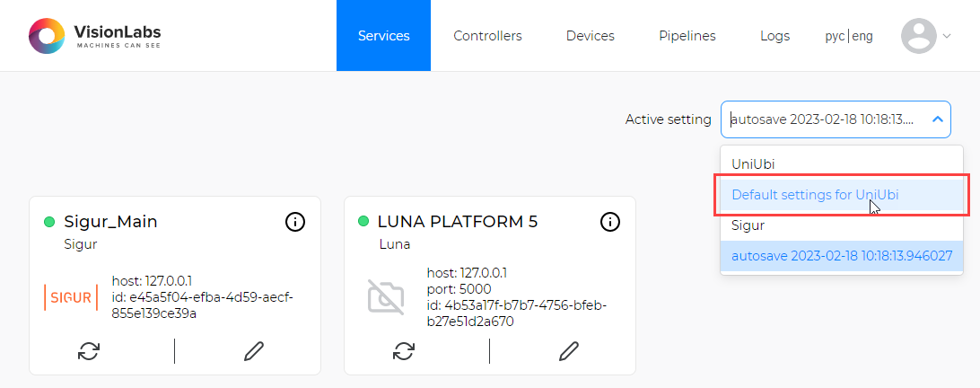Image resolution: width=980 pixels, height=388 pixels.
Task: Collapse the Active setting dropdown arrow
Action: 938,119
